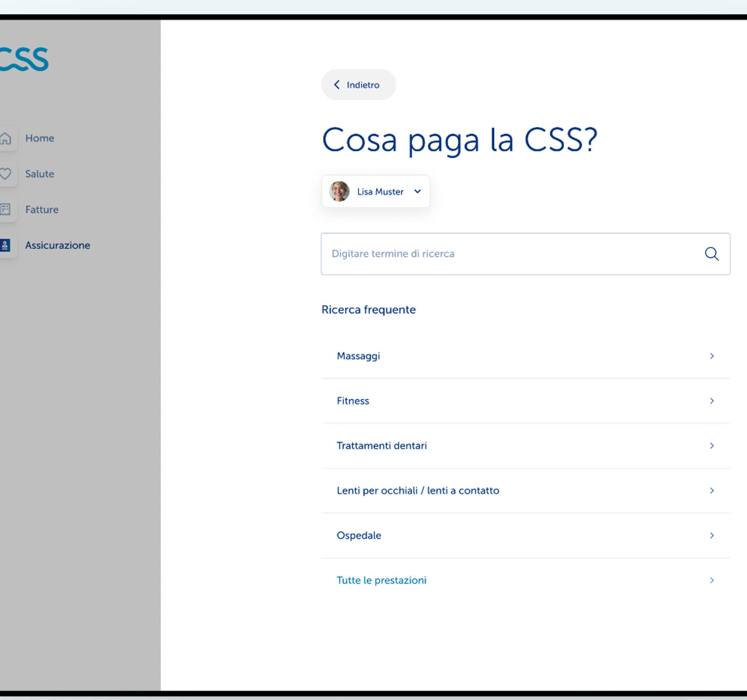
Task: Click the magnifier icon to search
Action: point(711,254)
